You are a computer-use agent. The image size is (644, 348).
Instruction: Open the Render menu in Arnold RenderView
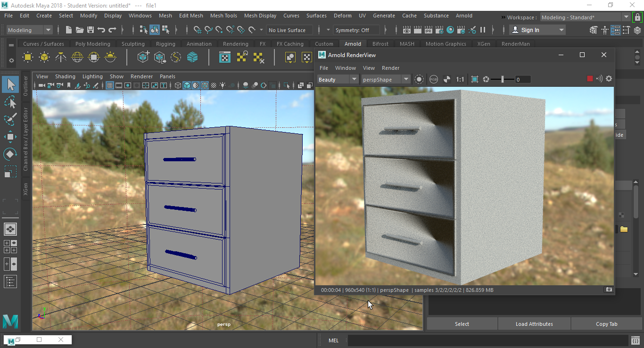tap(390, 68)
